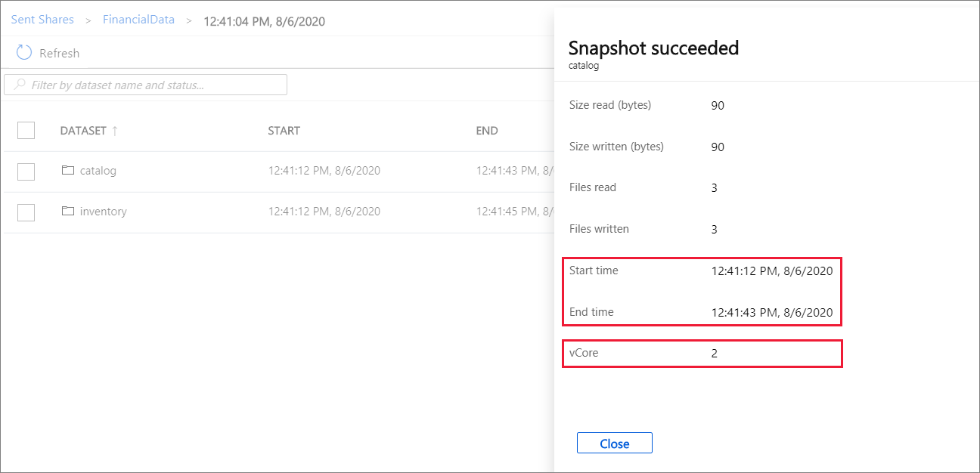
Task: Click the Refresh icon
Action: (x=23, y=52)
